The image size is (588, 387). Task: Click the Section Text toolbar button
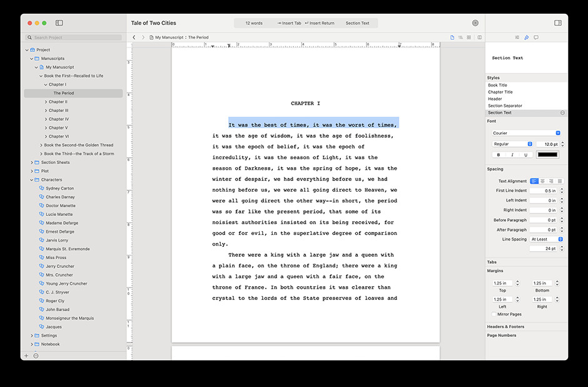[357, 23]
